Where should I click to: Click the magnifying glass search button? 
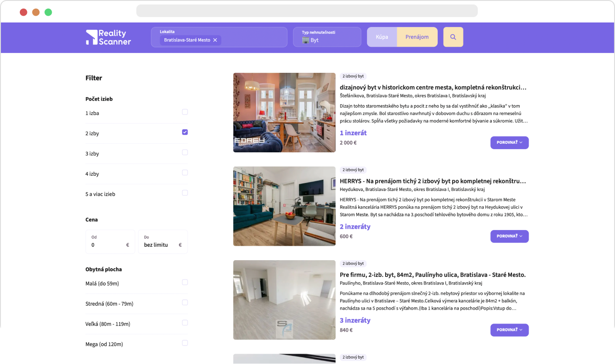pyautogui.click(x=453, y=37)
